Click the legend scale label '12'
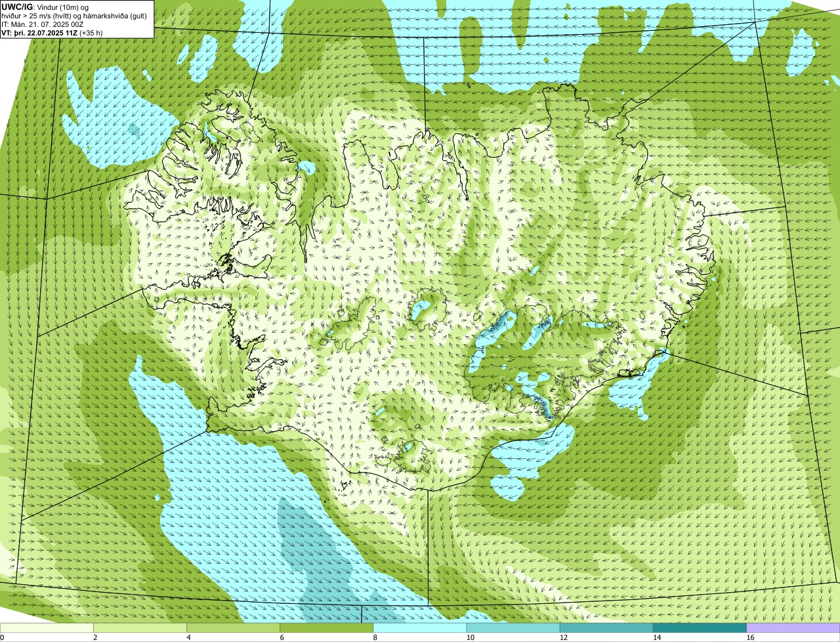The width and height of the screenshot is (840, 642). [x=564, y=637]
